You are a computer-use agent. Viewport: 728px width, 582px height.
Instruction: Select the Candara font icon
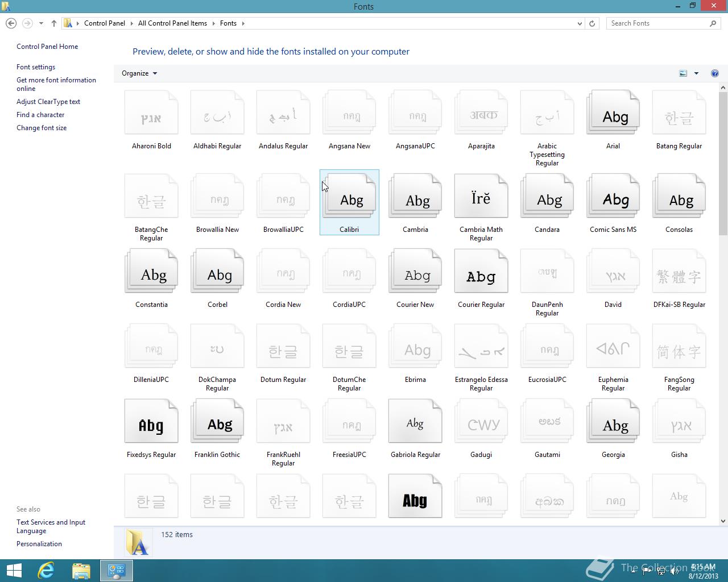(547, 196)
